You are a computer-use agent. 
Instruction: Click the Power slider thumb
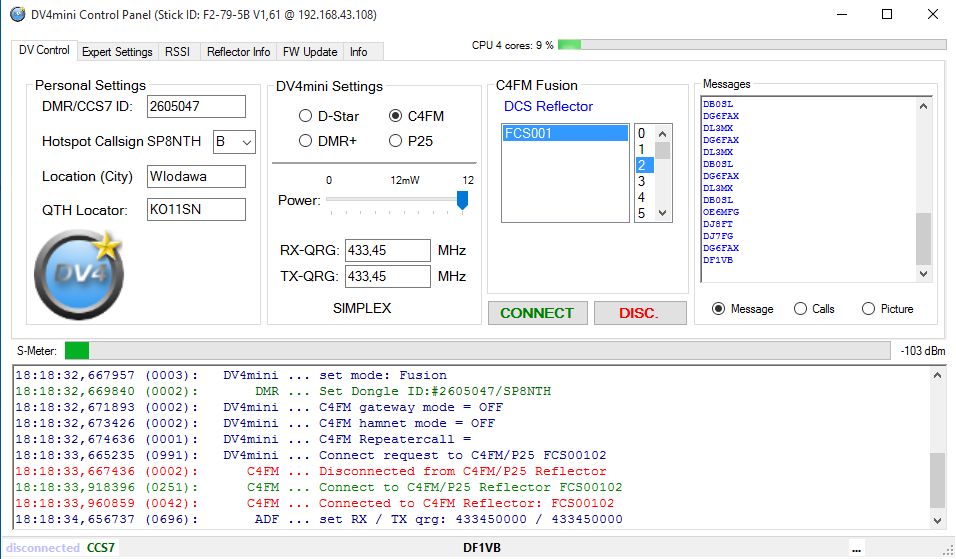[x=462, y=200]
